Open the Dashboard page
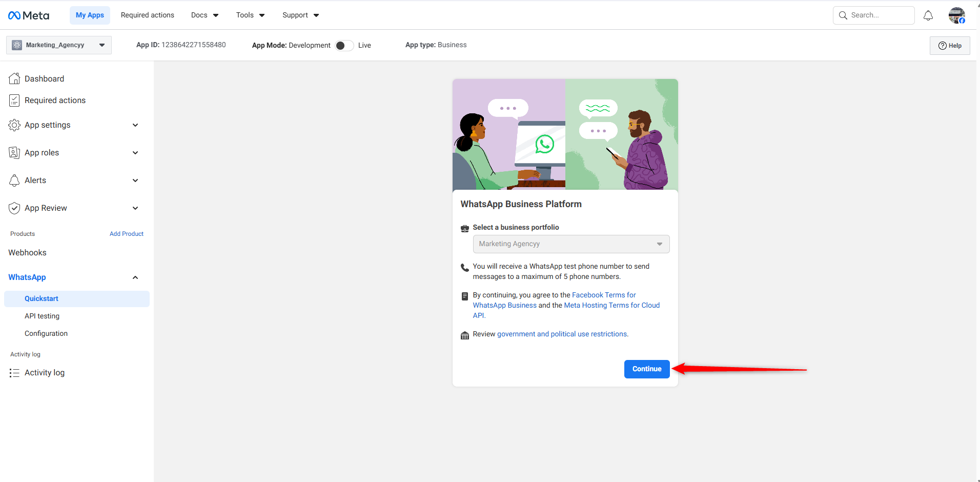The height and width of the screenshot is (482, 980). point(45,78)
